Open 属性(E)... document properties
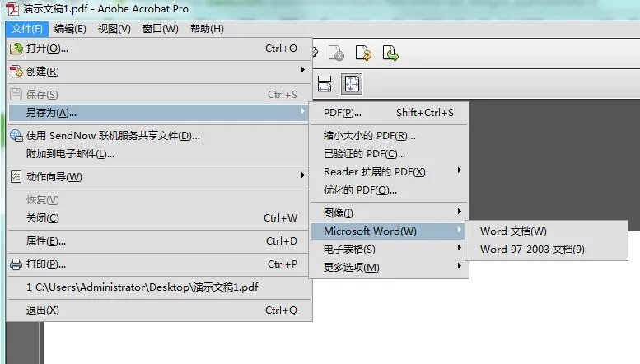This screenshot has height=364, width=640. pos(160,241)
